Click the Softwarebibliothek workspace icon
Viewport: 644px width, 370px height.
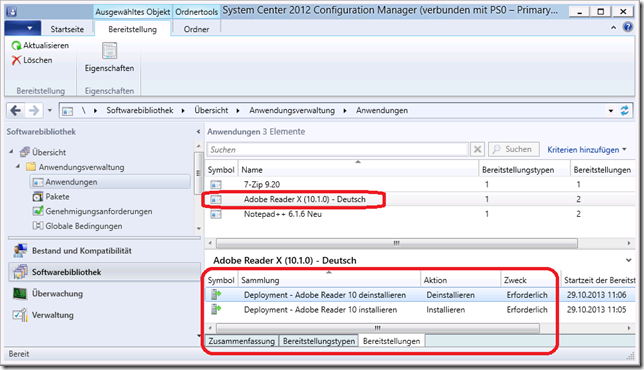pos(20,272)
